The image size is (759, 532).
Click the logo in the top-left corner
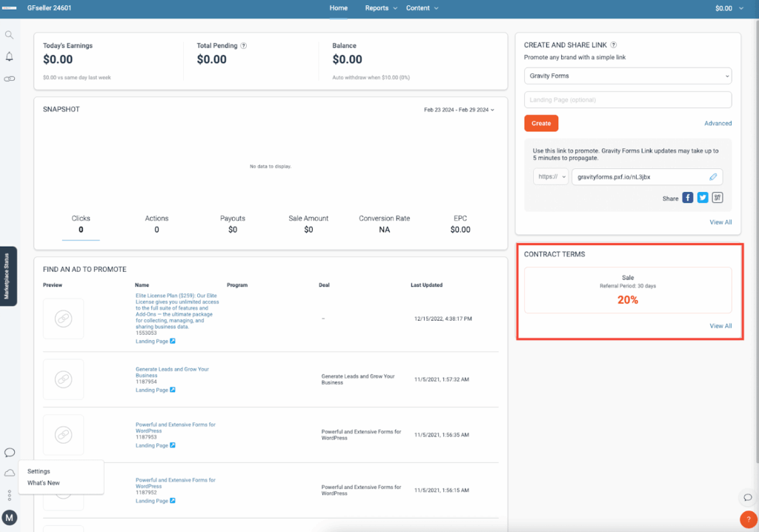[x=9, y=8]
